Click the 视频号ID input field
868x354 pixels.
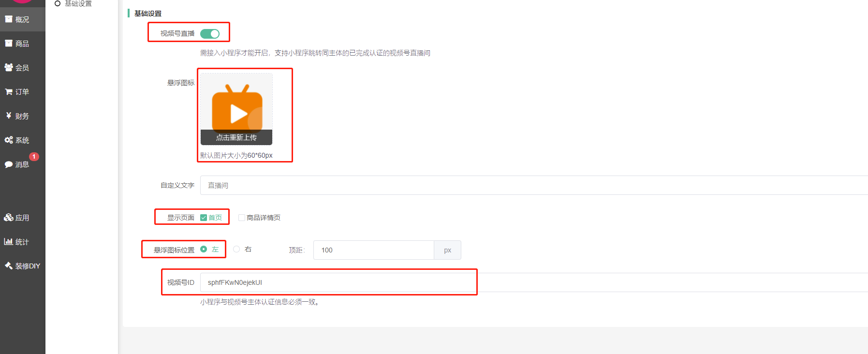tap(532, 282)
